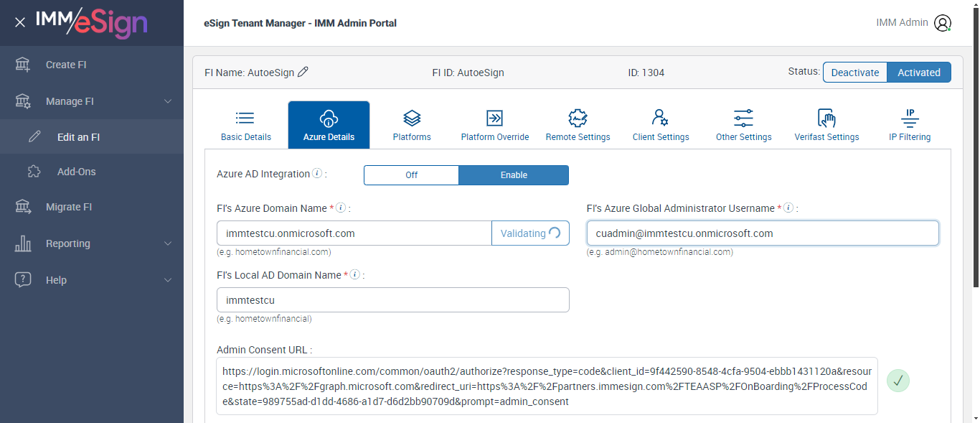Click the Manage FI bank-gear icon
The height and width of the screenshot is (423, 980).
tap(23, 101)
